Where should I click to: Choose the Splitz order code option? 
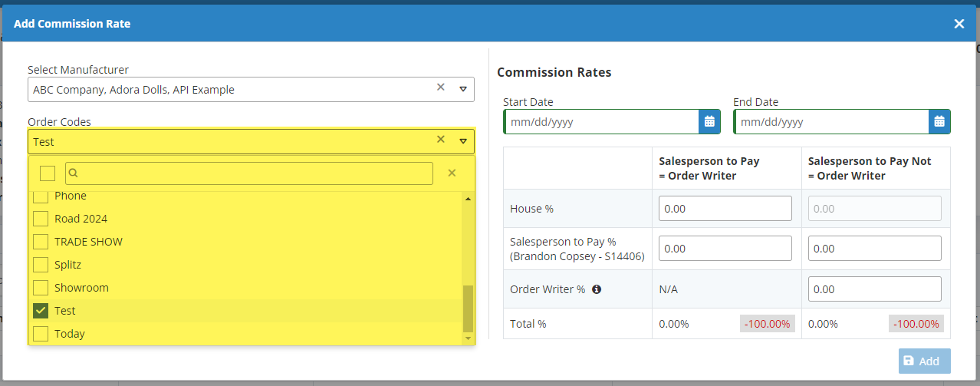tap(67, 265)
